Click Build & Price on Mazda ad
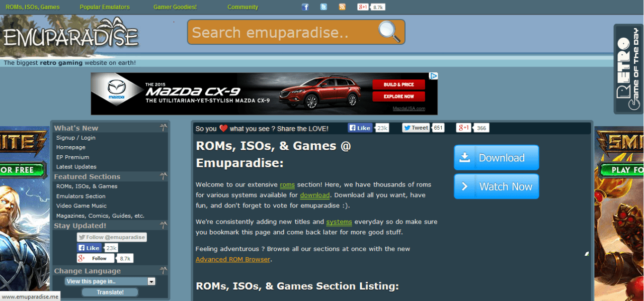 click(399, 84)
